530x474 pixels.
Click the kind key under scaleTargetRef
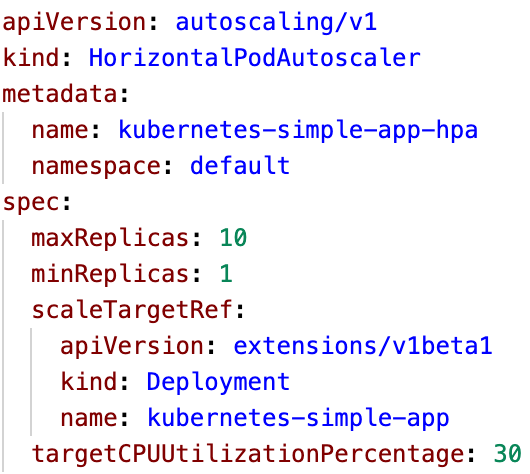[x=89, y=381]
